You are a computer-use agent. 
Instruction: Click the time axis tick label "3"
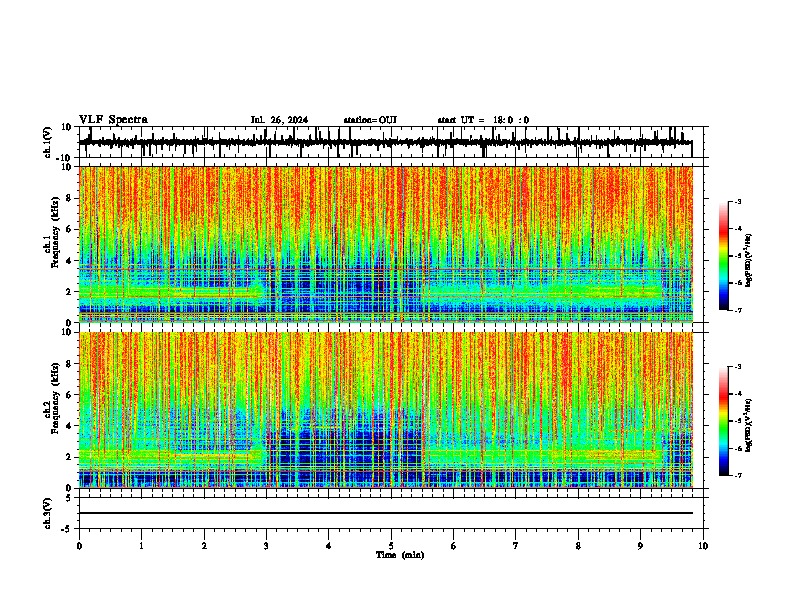[266, 546]
